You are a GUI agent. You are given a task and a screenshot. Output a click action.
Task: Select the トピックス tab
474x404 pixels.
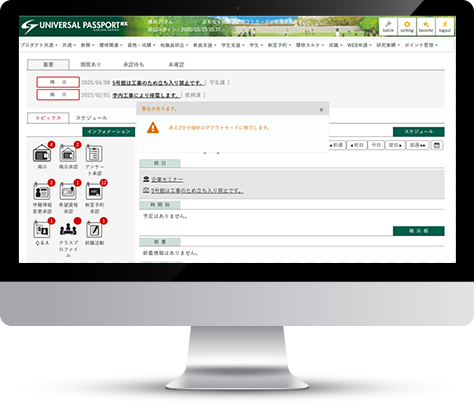[x=48, y=118]
